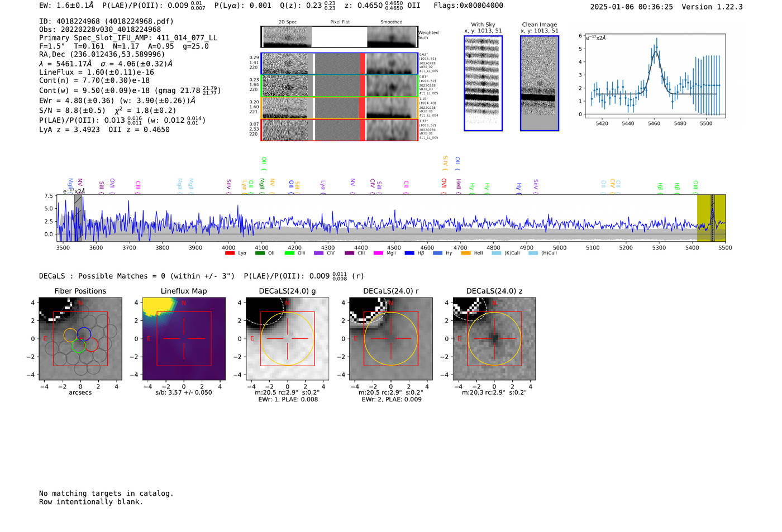This screenshot has width=782, height=532.
Task: Click the OII dark green legend swatch
Action: (x=259, y=253)
